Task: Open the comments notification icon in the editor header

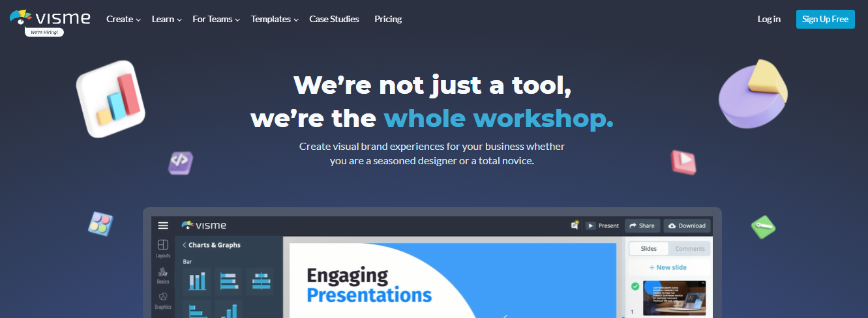Action: coord(575,225)
